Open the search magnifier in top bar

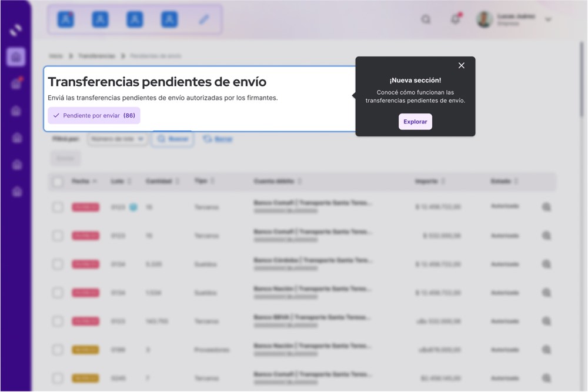pyautogui.click(x=426, y=19)
